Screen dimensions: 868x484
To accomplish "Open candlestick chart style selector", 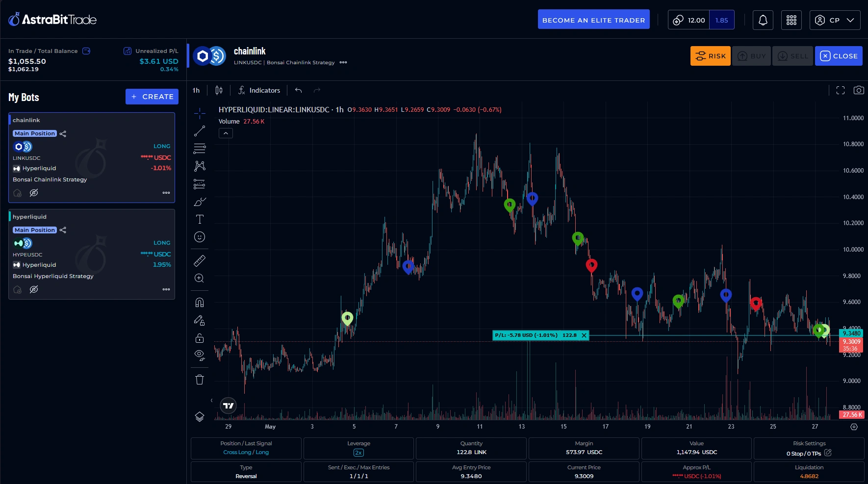I will tap(219, 90).
